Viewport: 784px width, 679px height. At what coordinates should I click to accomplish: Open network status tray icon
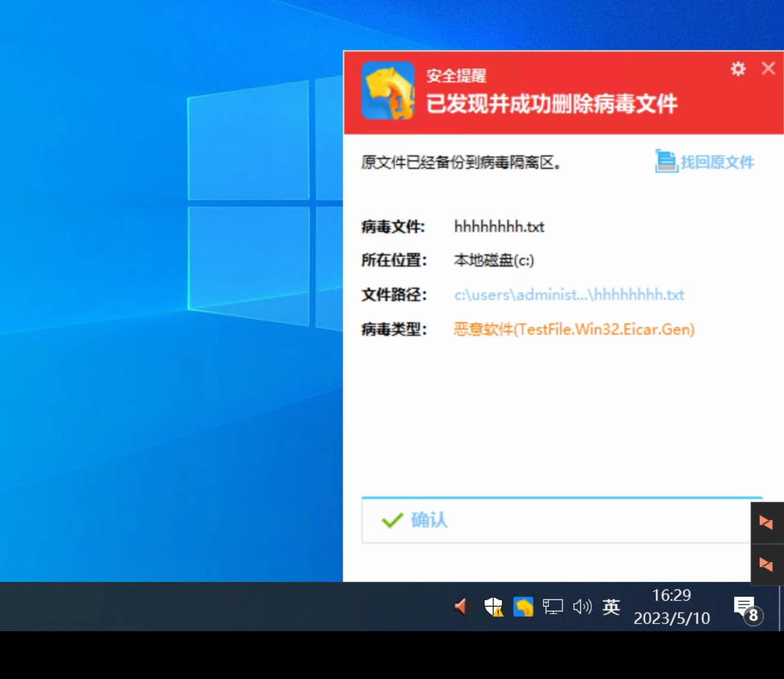[552, 606]
